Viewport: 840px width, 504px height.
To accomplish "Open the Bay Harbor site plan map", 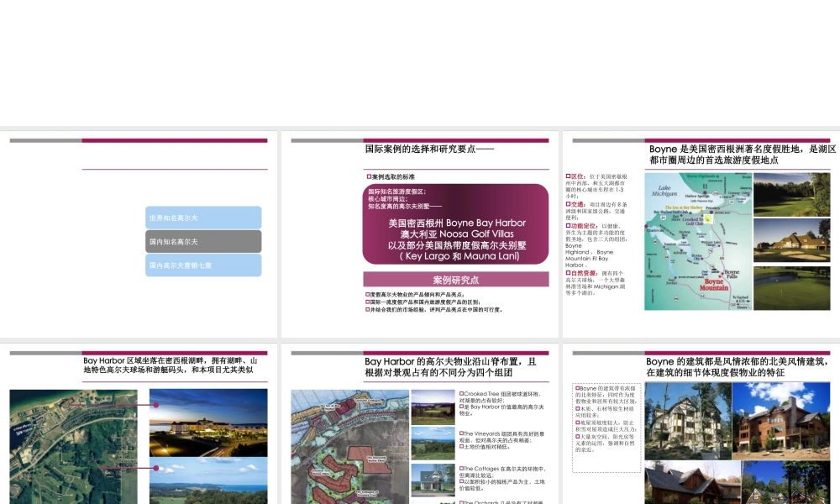I will 349,447.
